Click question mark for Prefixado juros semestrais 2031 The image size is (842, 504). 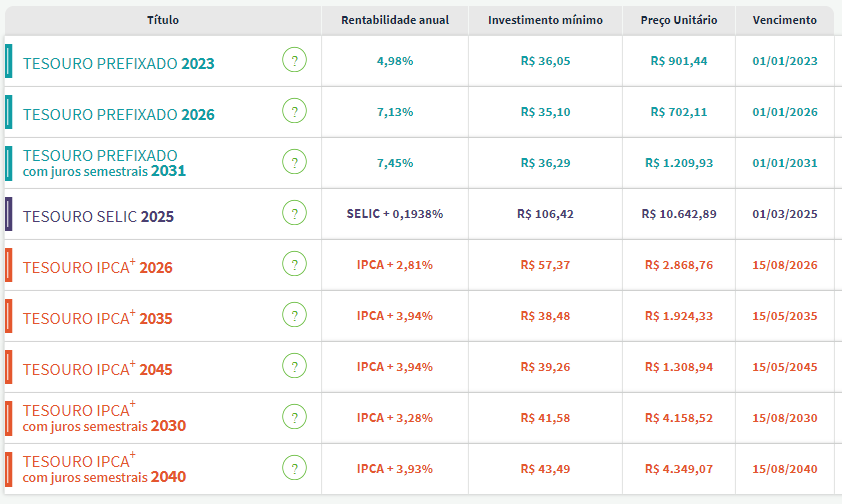(293, 162)
